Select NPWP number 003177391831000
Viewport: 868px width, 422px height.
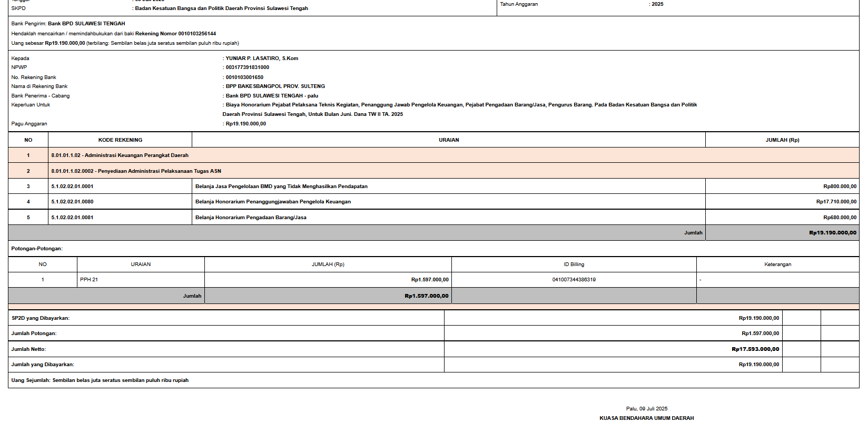(248, 67)
